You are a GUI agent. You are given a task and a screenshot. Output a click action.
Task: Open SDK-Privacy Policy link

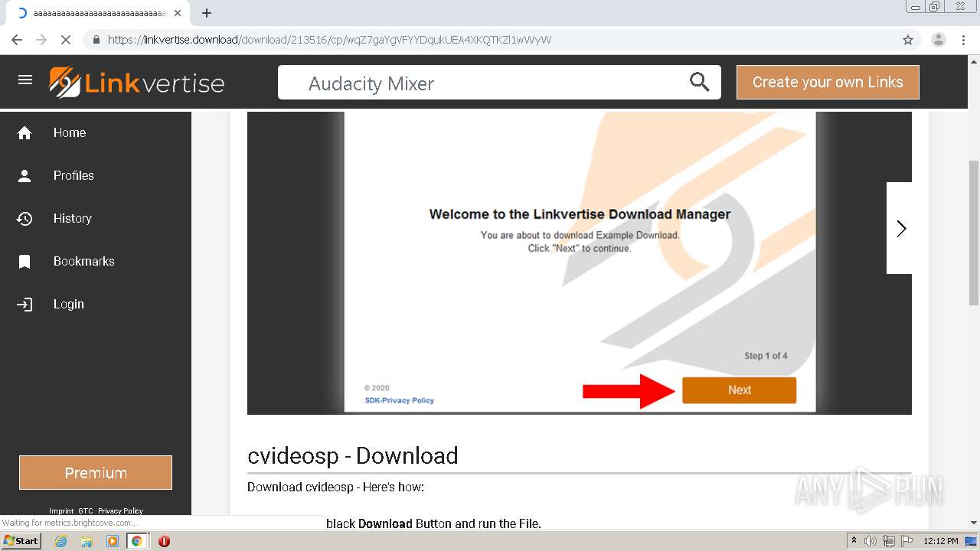coord(400,400)
